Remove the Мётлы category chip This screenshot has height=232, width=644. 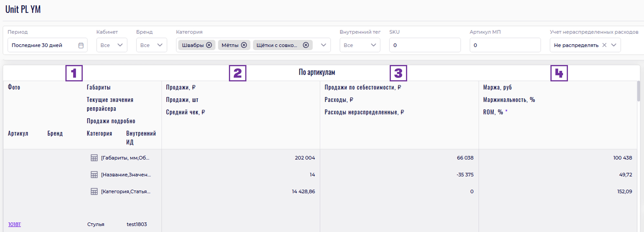pos(244,45)
